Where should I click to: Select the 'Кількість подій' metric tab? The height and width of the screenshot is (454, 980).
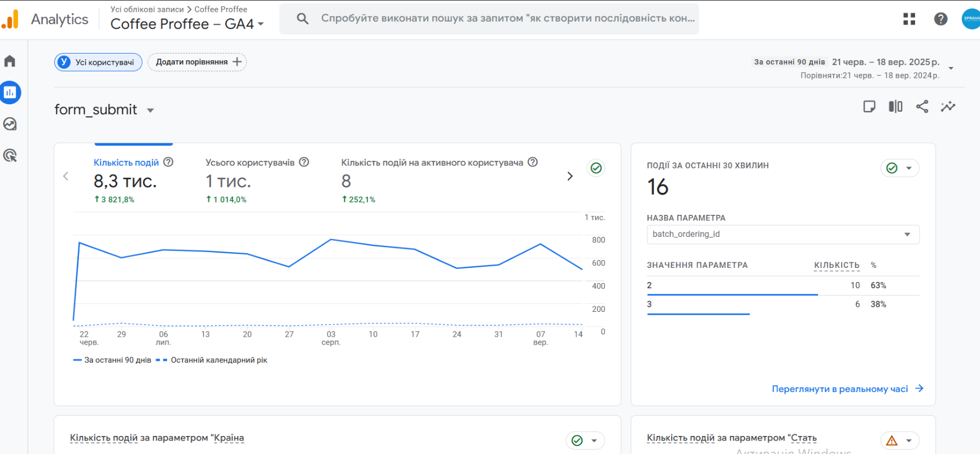(x=126, y=162)
